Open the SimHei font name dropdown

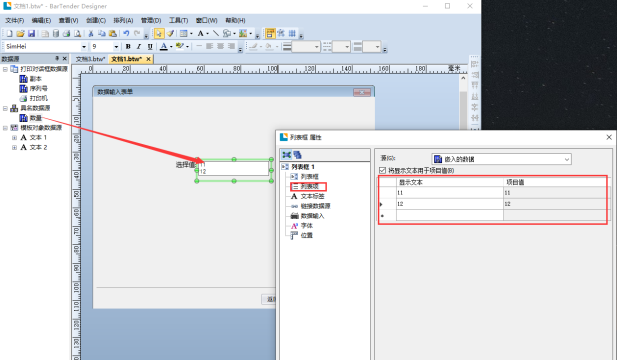click(x=84, y=46)
